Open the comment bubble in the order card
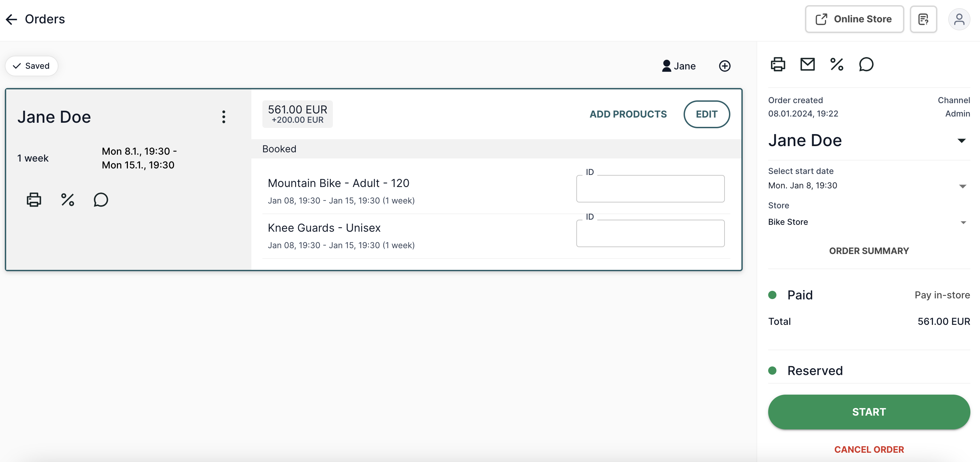 100,199
